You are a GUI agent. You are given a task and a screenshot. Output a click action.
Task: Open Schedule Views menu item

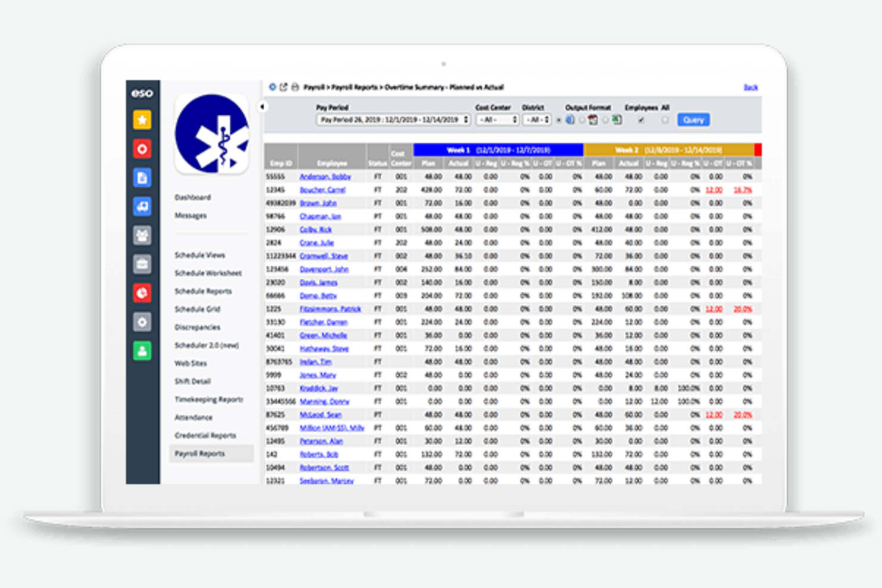click(200, 255)
